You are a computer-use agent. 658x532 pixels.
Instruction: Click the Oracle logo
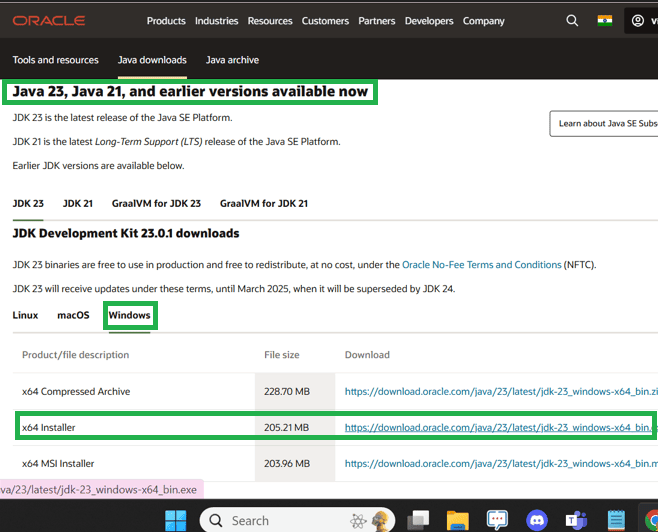[49, 20]
